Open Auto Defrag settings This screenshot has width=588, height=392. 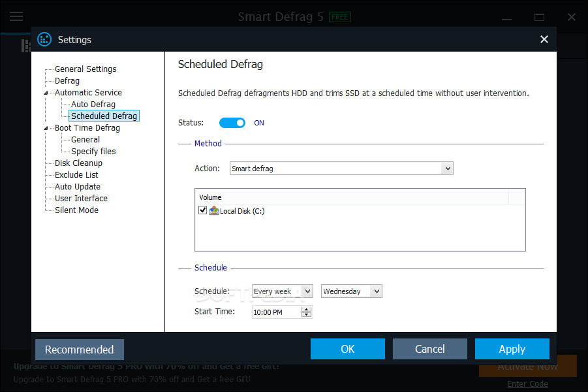point(93,104)
